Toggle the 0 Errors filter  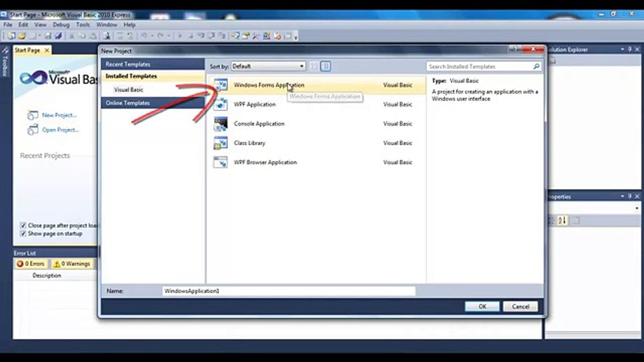[x=31, y=263]
